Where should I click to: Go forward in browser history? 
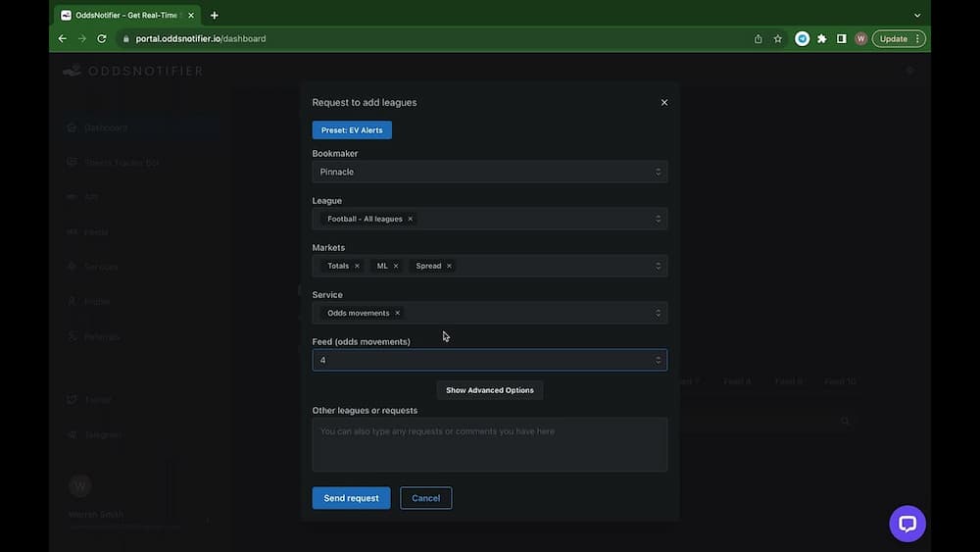(x=82, y=39)
